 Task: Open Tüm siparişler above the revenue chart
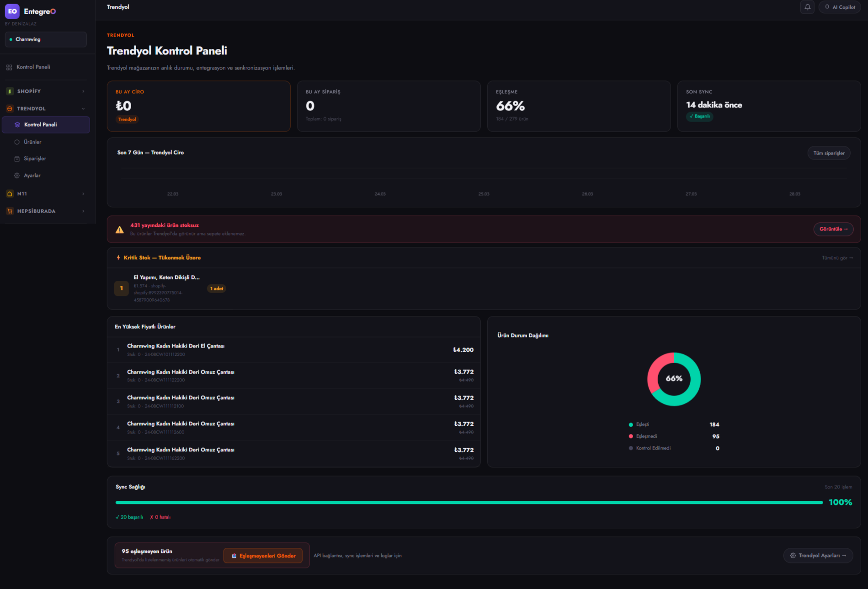[x=829, y=153]
